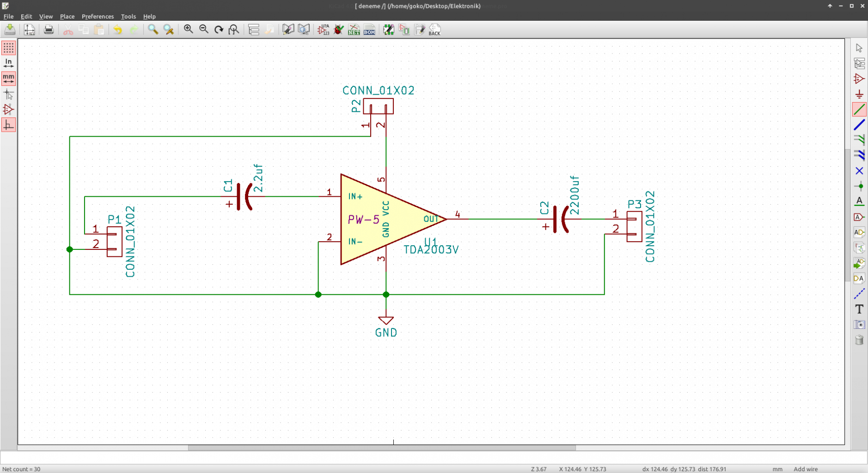Fit schematic to screen with Zoom fit
The height and width of the screenshot is (473, 868).
click(234, 30)
